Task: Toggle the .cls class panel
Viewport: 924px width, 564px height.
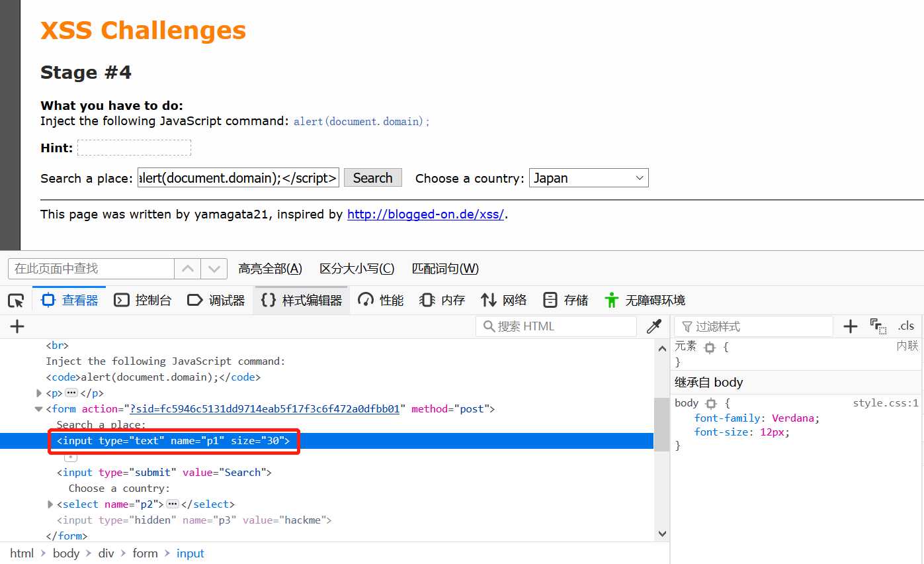Action: click(906, 326)
